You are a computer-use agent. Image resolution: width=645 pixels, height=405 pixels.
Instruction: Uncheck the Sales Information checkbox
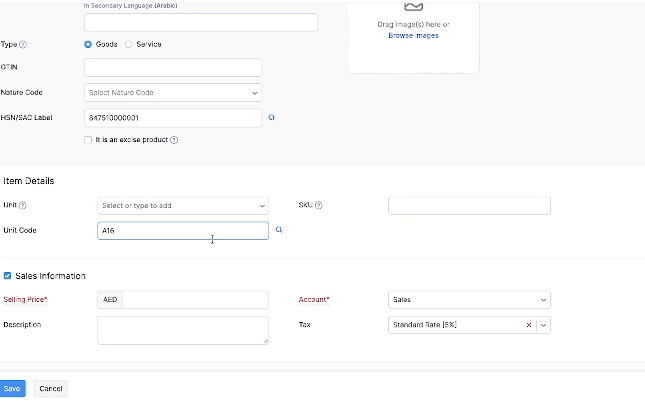point(7,275)
